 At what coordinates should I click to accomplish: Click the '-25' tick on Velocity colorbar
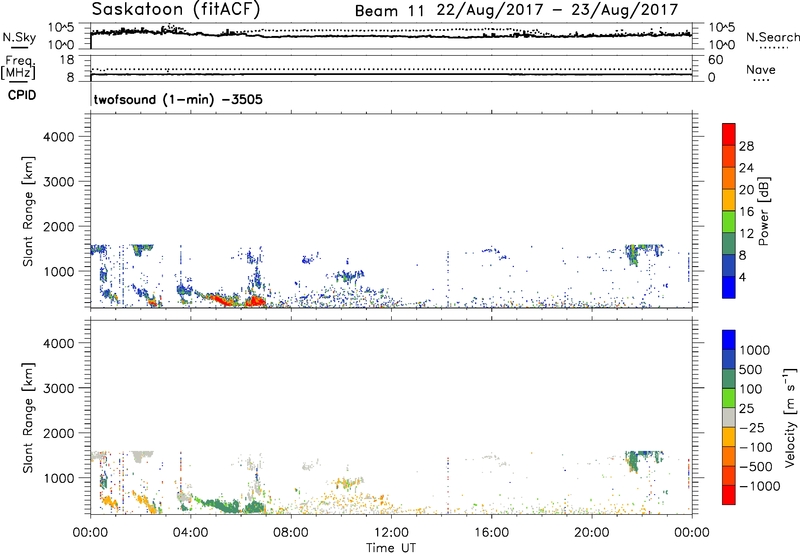click(752, 428)
